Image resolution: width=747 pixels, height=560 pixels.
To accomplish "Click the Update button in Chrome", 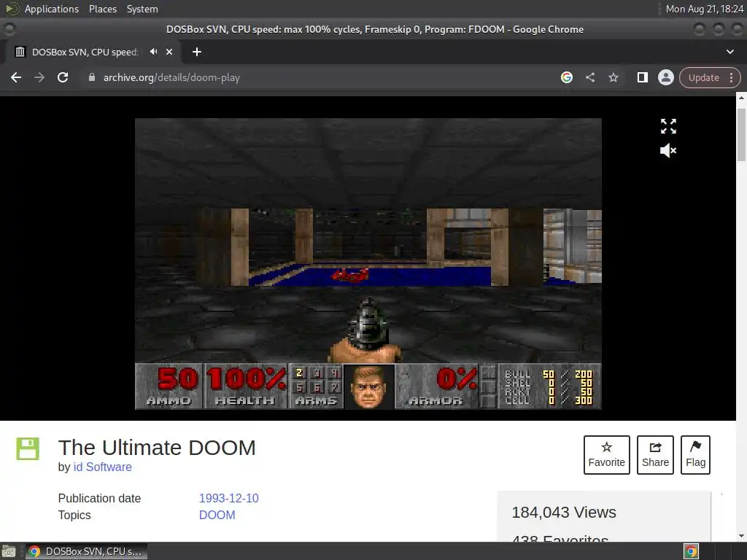I will pos(703,77).
